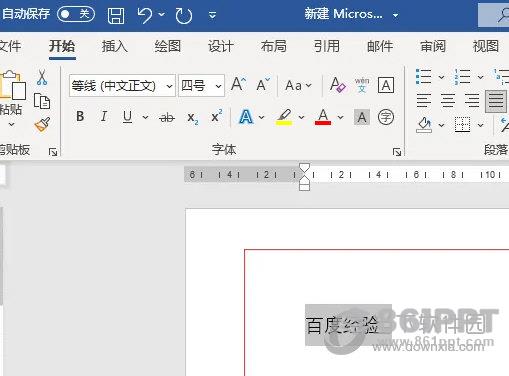Apply bullet list formatting
The image size is (509, 376).
pyautogui.click(x=424, y=77)
